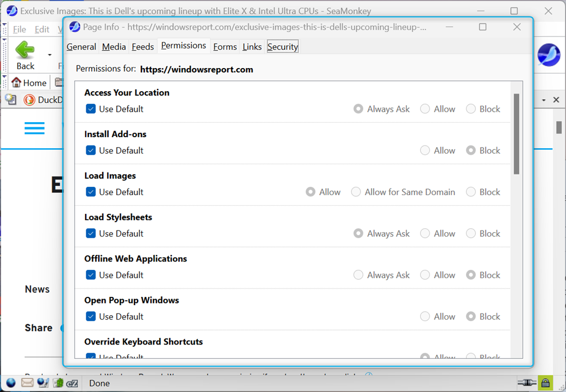Click the News label on the web page
The image size is (566, 392).
click(x=37, y=289)
